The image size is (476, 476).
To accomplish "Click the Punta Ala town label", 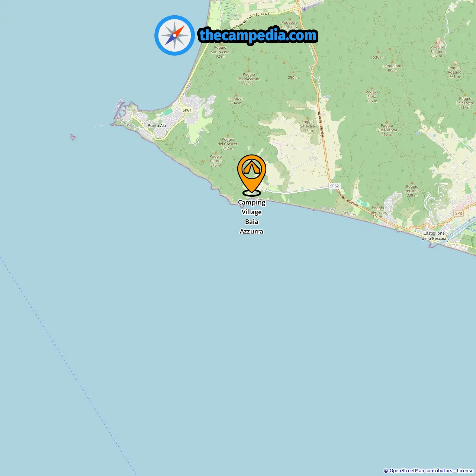I will tap(157, 125).
